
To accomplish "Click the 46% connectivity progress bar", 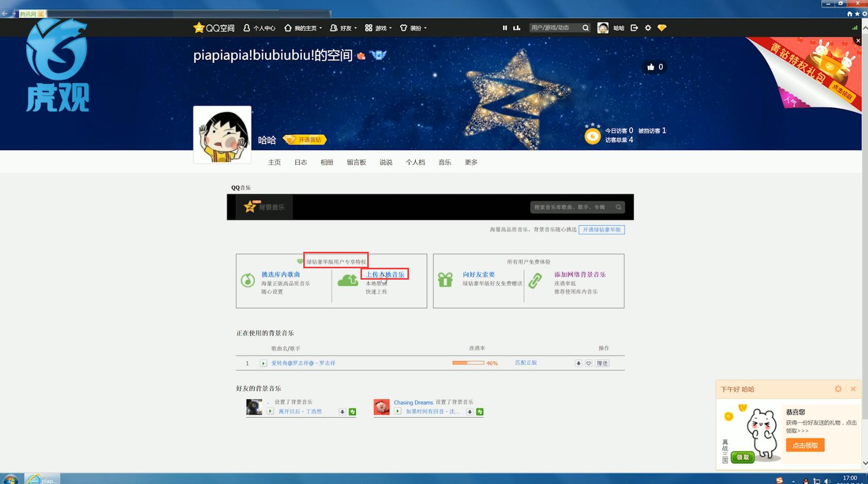I will (468, 363).
